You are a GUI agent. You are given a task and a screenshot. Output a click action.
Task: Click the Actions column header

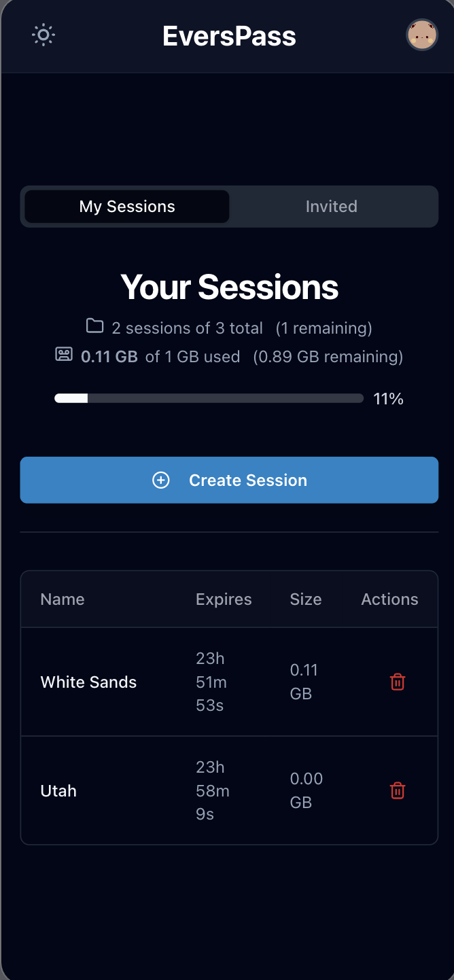point(389,599)
